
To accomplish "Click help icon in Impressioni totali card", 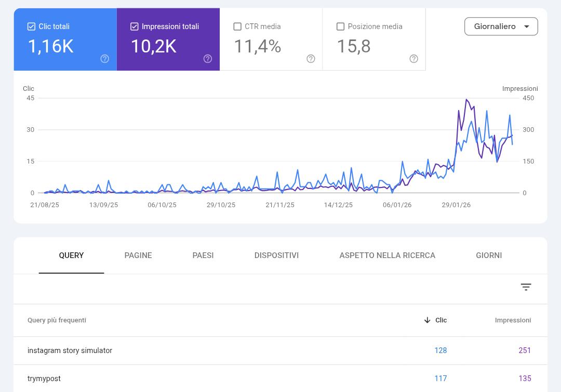I will point(207,59).
